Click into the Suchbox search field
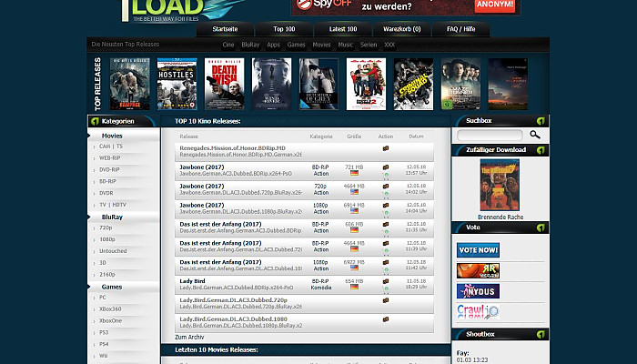Screen dimensions: 637x364 click(x=490, y=135)
